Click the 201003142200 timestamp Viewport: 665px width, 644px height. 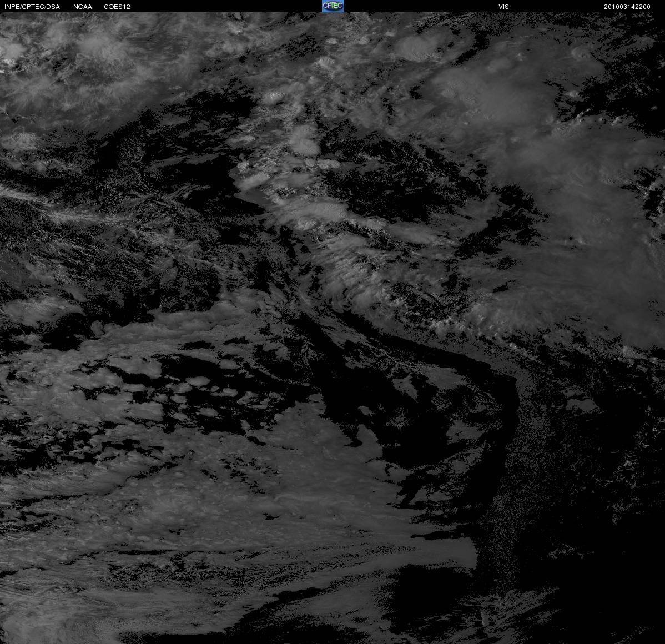pyautogui.click(x=627, y=7)
